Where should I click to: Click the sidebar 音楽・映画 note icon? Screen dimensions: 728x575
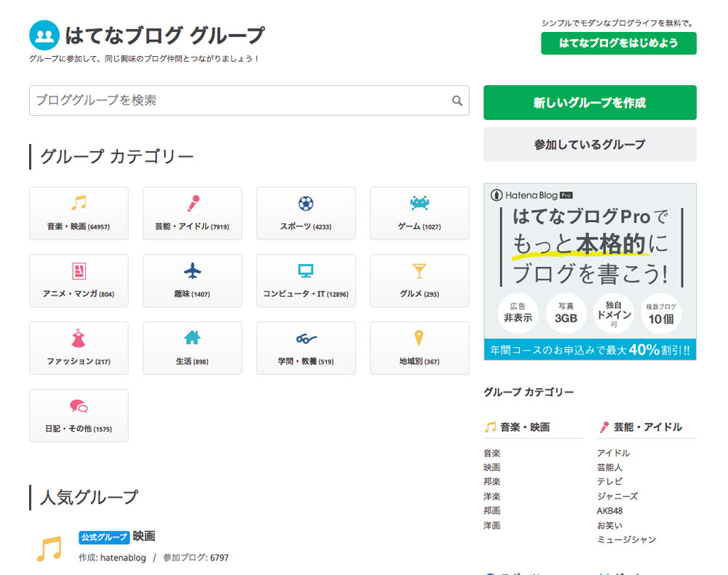490,427
